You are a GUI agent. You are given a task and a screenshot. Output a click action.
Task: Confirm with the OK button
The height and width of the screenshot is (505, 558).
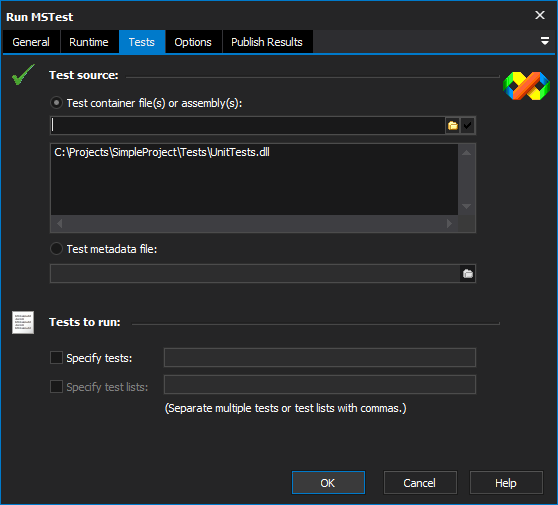(x=328, y=483)
